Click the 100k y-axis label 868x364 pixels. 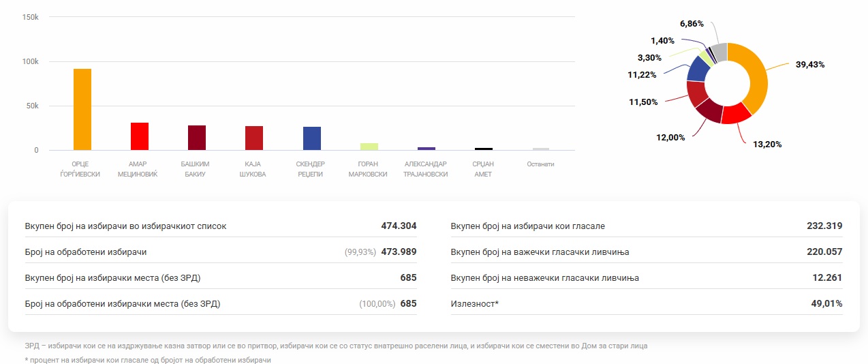tap(31, 61)
